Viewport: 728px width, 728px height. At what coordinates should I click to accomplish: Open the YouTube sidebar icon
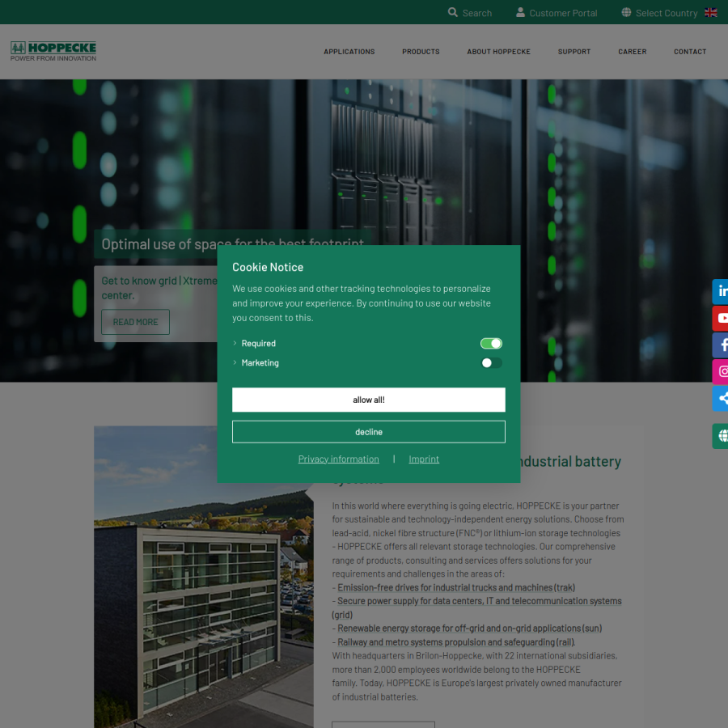(x=720, y=318)
